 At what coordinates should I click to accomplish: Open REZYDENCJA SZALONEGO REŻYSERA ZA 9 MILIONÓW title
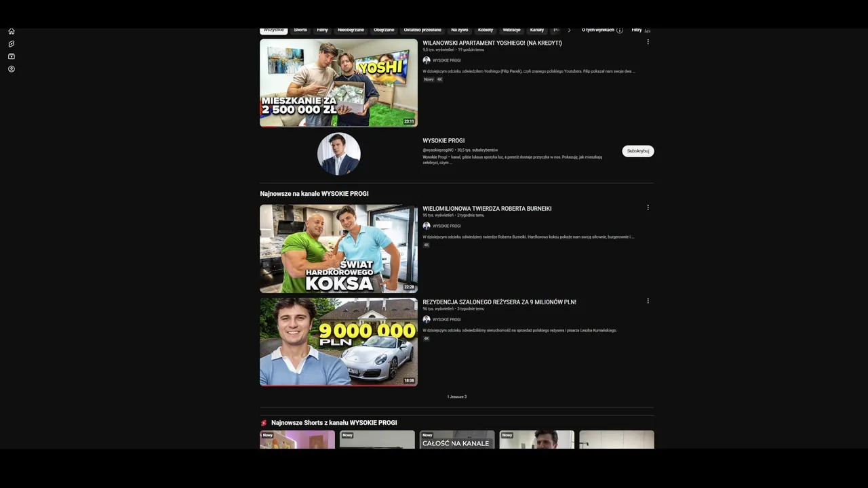499,302
